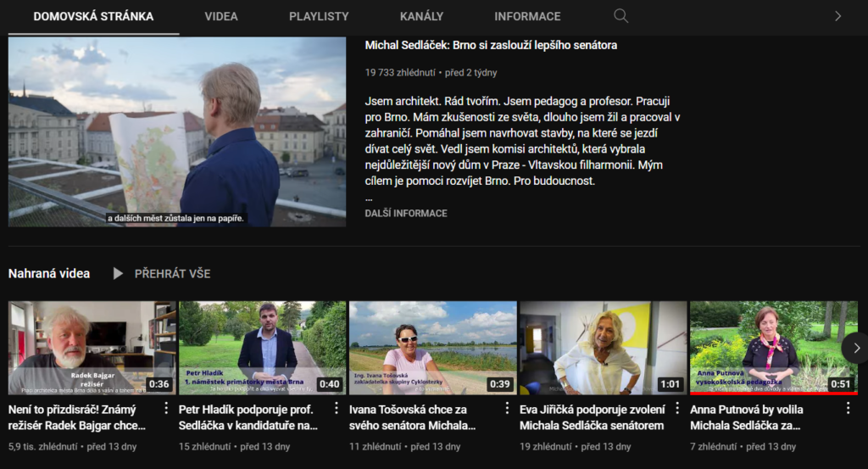
Task: Play the featured Michal Sedláček video thumbnail
Action: 177,131
